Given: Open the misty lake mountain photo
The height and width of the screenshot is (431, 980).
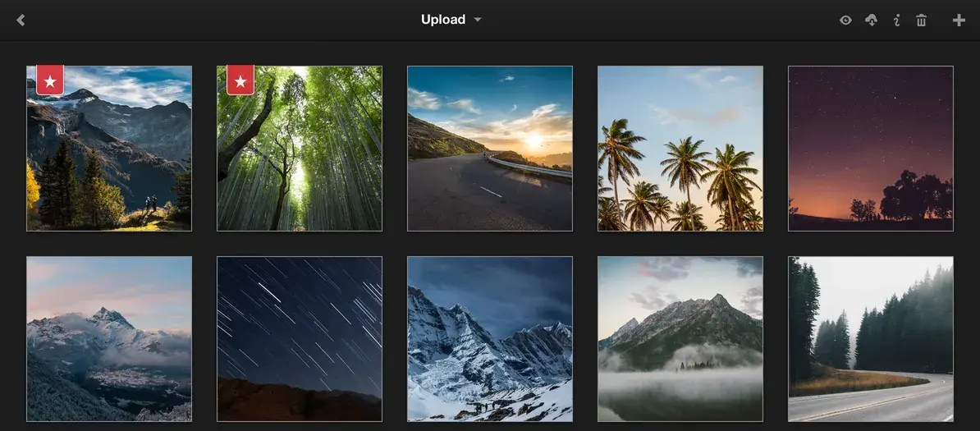Looking at the screenshot, I should click(680, 339).
